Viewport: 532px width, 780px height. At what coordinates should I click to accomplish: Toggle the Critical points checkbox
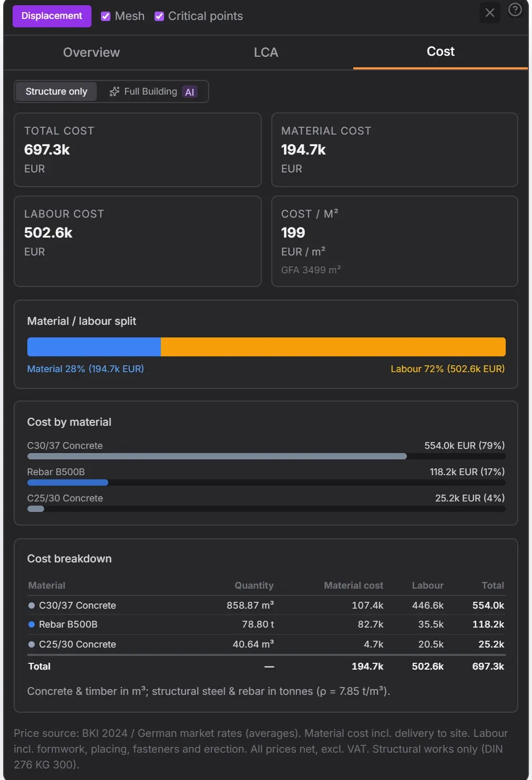pos(159,16)
